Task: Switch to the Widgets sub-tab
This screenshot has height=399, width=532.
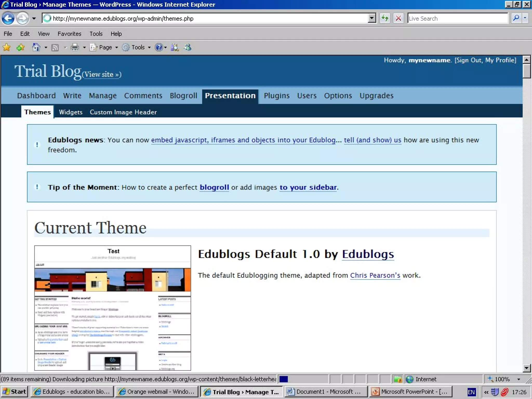Action: (x=70, y=112)
